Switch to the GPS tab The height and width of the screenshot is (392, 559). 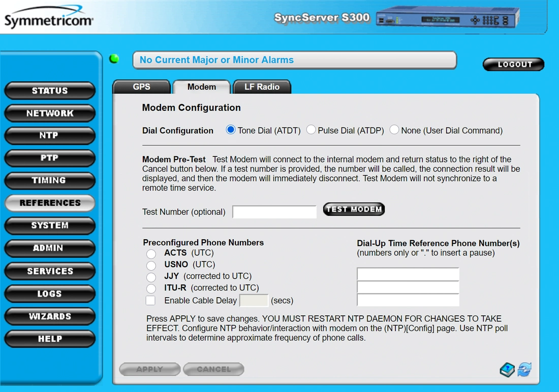tap(142, 87)
